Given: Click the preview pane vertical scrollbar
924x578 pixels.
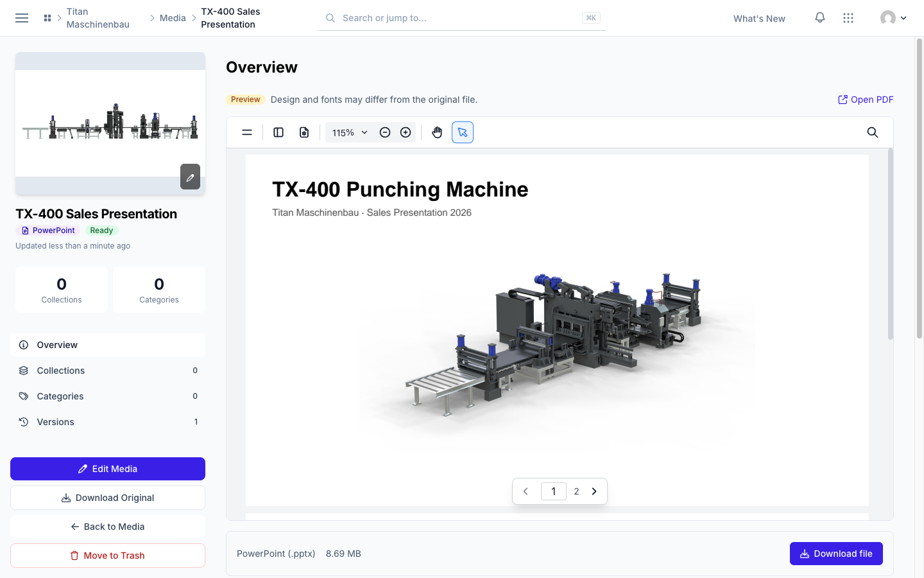Looking at the screenshot, I should 891,244.
